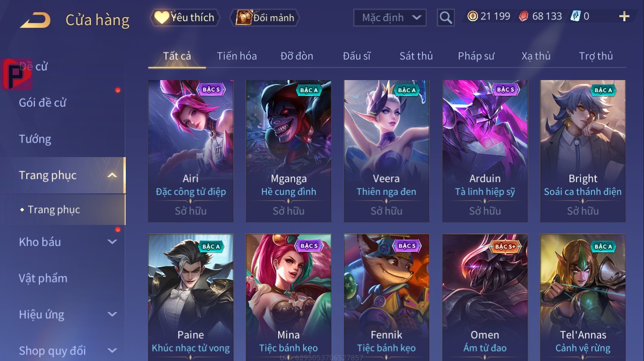Click the blue voucher currency icon

tap(576, 16)
